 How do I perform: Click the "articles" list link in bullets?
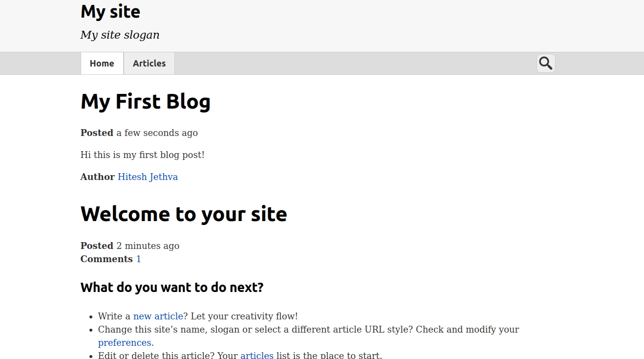[x=257, y=356]
